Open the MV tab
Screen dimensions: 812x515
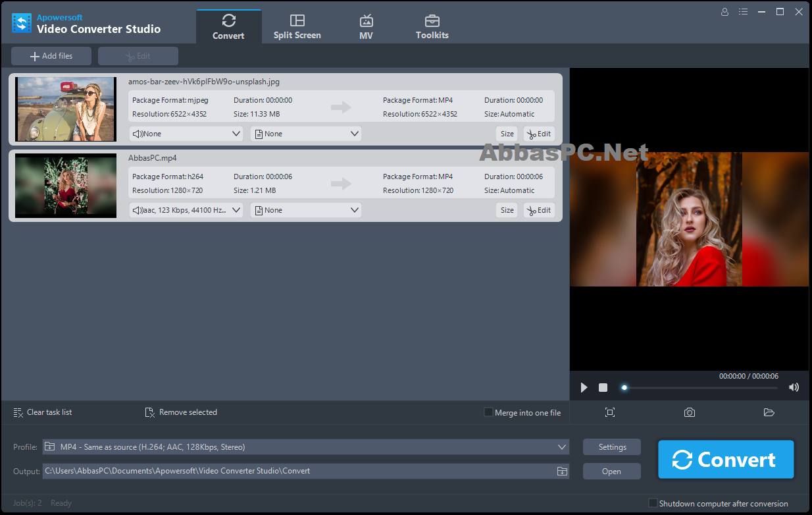pyautogui.click(x=367, y=27)
